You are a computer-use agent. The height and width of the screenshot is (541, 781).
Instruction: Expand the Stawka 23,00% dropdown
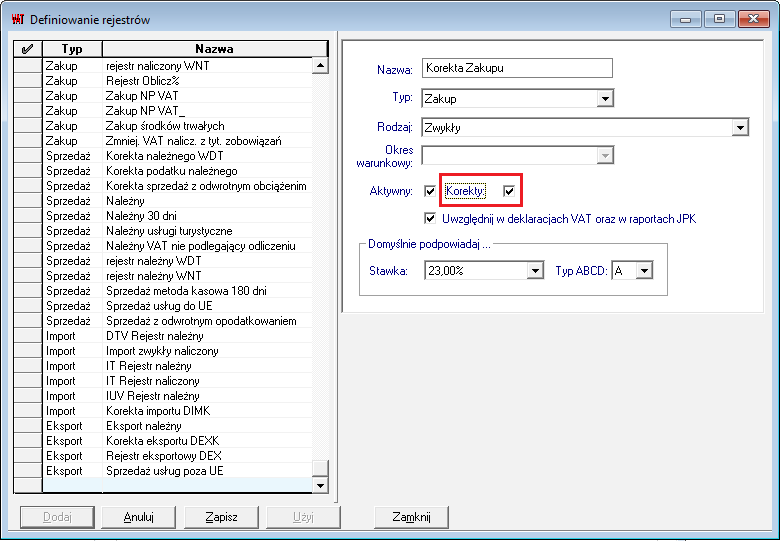pos(535,270)
